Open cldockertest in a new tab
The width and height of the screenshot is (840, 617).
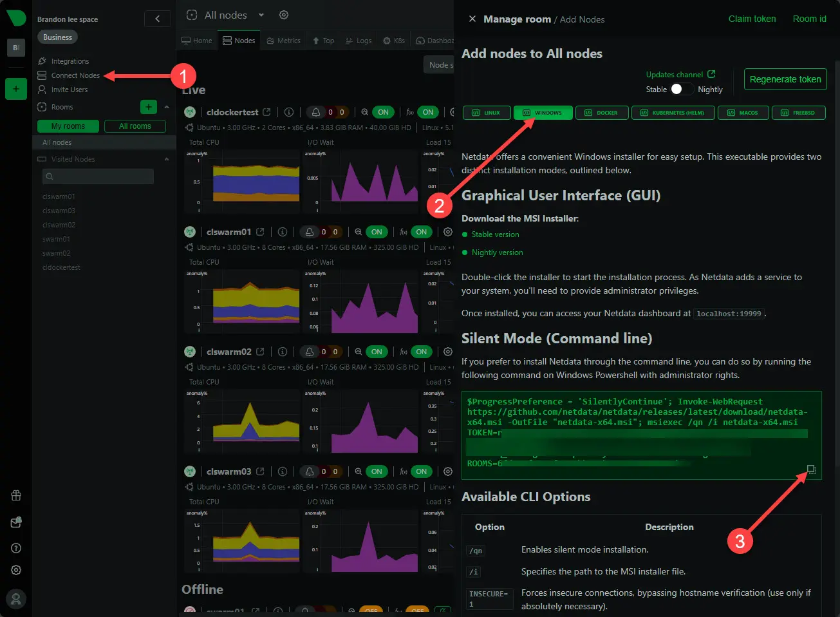(266, 112)
